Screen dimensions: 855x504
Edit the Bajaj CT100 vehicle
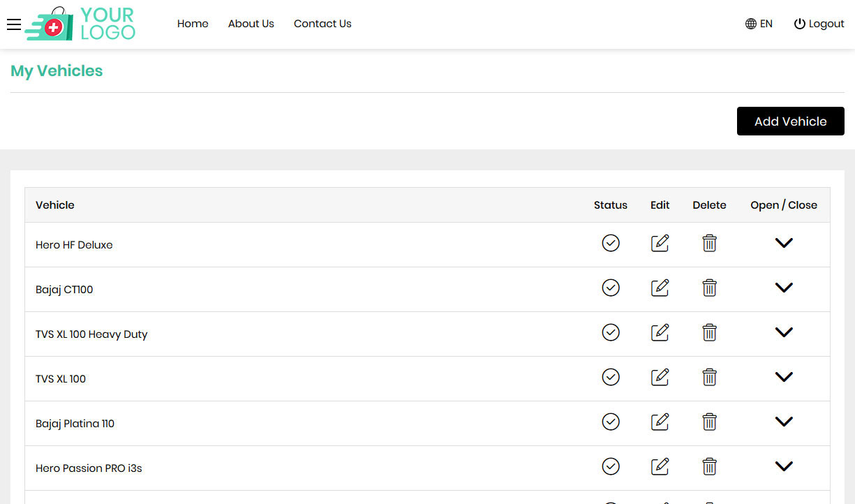tap(660, 288)
